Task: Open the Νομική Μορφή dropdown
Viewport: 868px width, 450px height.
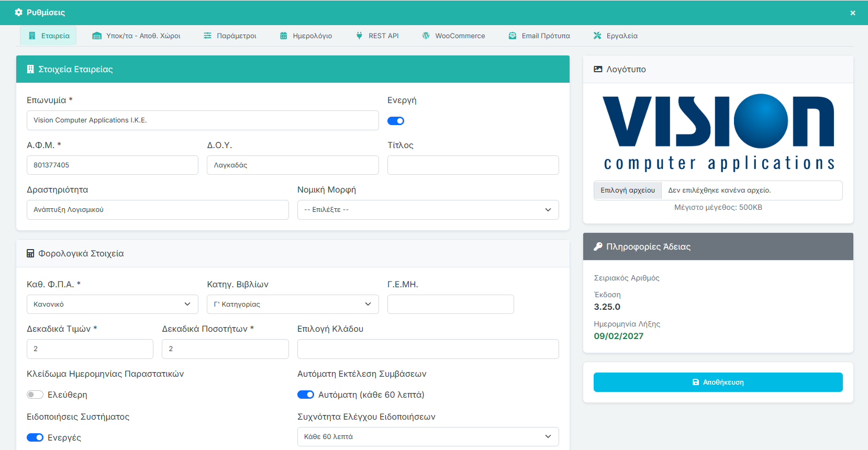Action: point(428,210)
